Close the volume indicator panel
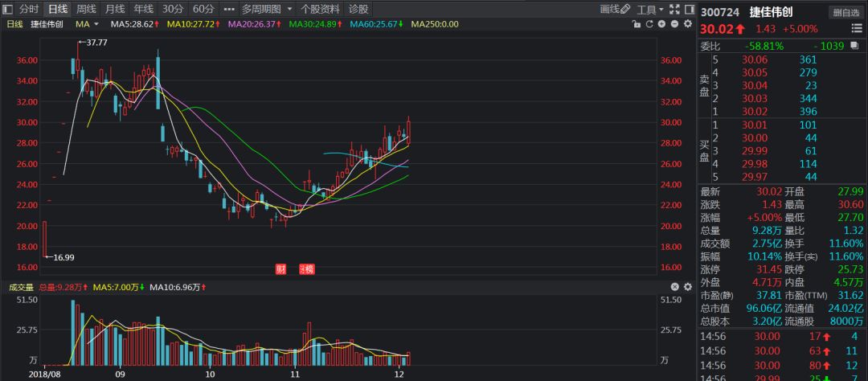This screenshot has width=868, height=381. tap(674, 287)
